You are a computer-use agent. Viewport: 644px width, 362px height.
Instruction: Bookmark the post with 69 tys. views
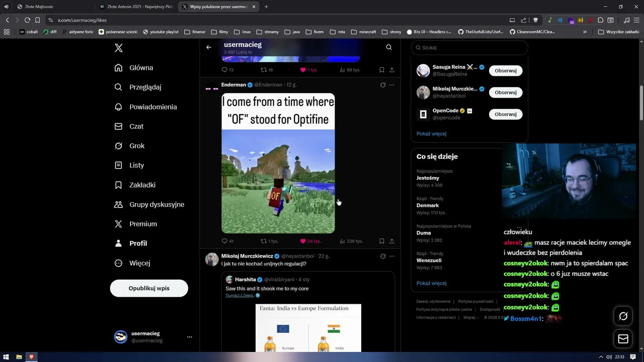(x=382, y=70)
